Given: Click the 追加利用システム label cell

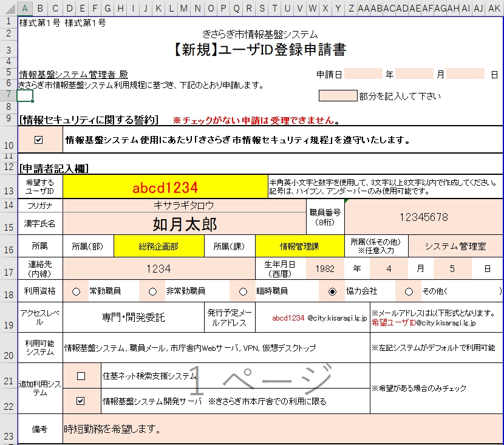Looking at the screenshot, I should (x=40, y=388).
